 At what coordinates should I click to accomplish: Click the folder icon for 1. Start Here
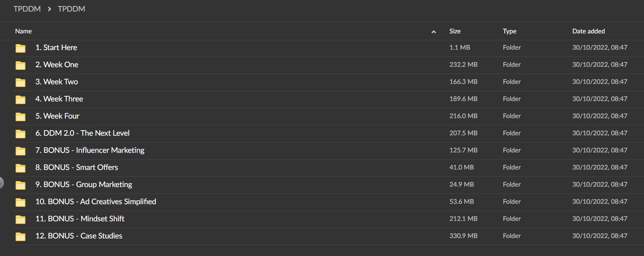pos(21,48)
